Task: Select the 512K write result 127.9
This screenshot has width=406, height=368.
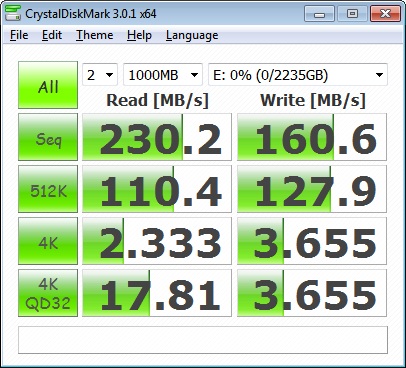Action: point(312,189)
